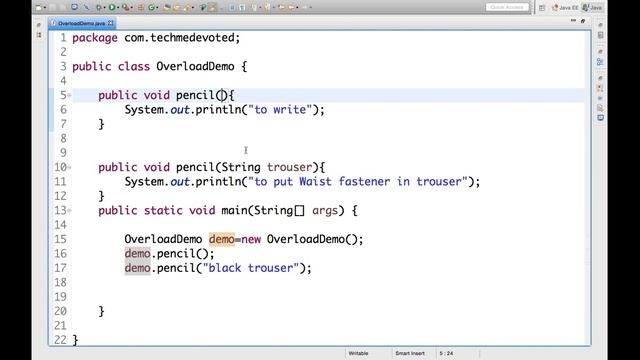This screenshot has height=360, width=640.
Task: Maximize the editor area
Action: [x=583, y=20]
